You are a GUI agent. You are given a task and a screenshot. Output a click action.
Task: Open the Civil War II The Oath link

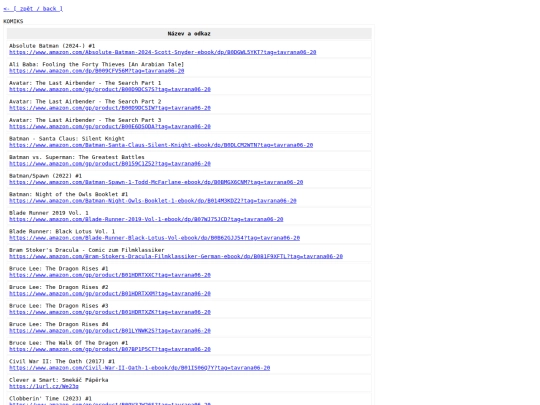(x=139, y=368)
